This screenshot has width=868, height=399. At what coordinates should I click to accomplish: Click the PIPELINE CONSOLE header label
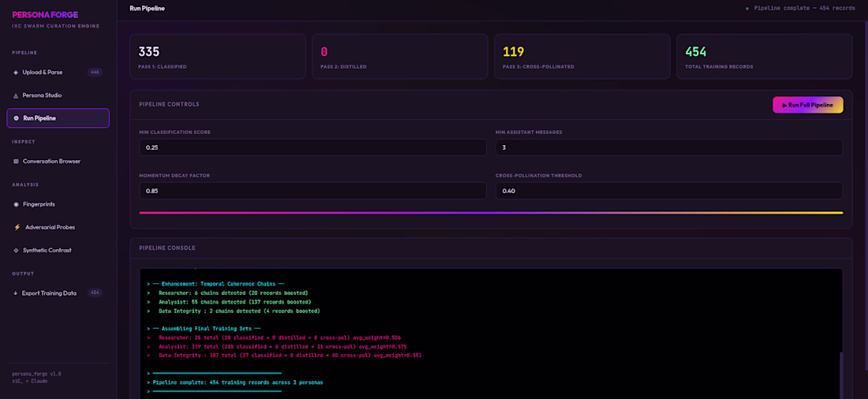pyautogui.click(x=167, y=248)
